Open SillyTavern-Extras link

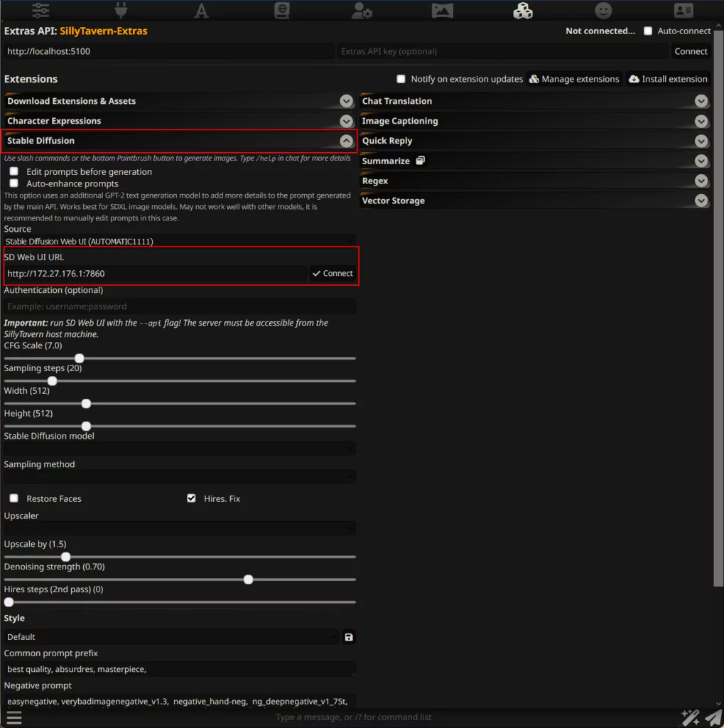pos(104,31)
